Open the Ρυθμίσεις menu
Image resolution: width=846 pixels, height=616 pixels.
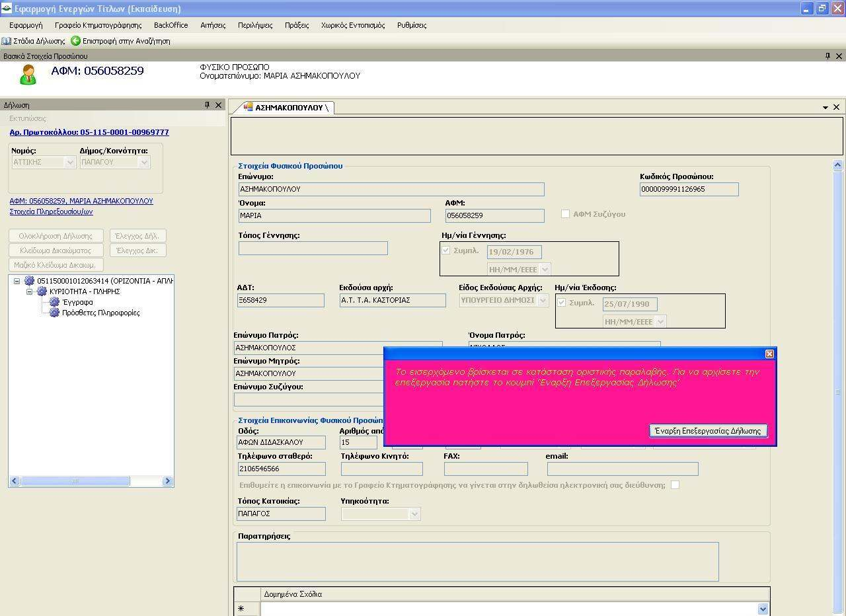point(412,25)
